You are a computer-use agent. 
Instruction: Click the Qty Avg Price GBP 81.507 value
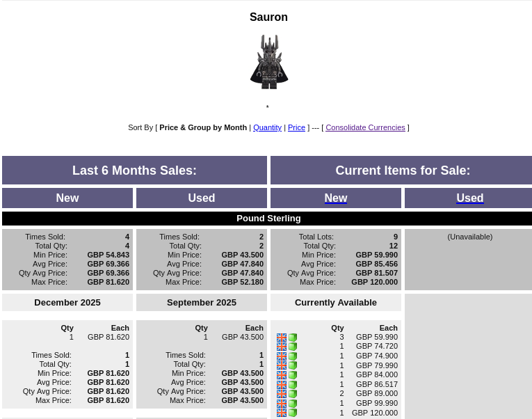point(377,274)
